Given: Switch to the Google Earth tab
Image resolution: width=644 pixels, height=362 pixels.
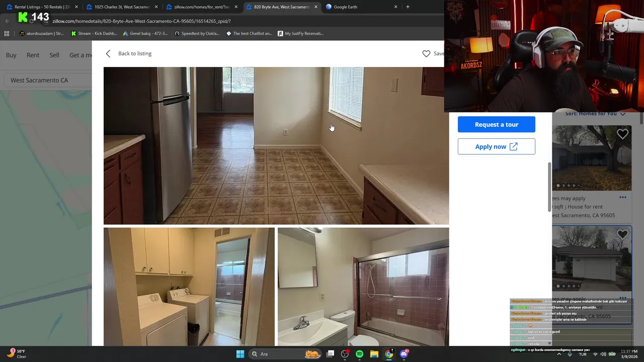Looking at the screenshot, I should (x=361, y=7).
